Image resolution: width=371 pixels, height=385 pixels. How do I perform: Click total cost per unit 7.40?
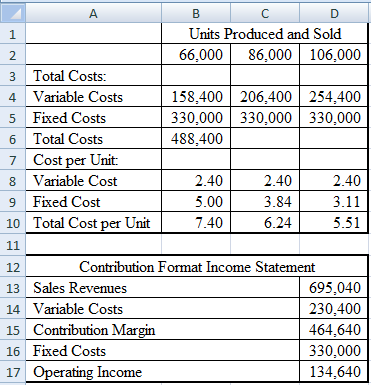point(196,223)
